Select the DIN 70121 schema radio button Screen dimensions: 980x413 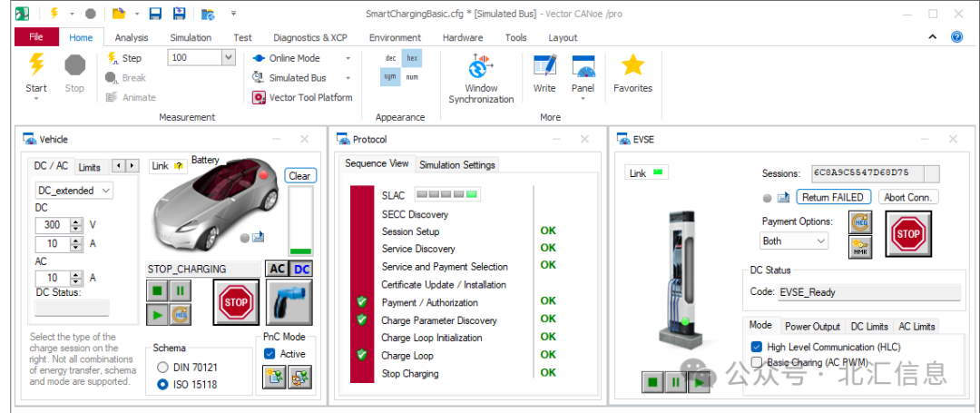[162, 367]
